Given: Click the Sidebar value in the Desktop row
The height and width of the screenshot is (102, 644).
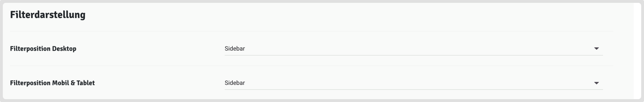Looking at the screenshot, I should 235,49.
